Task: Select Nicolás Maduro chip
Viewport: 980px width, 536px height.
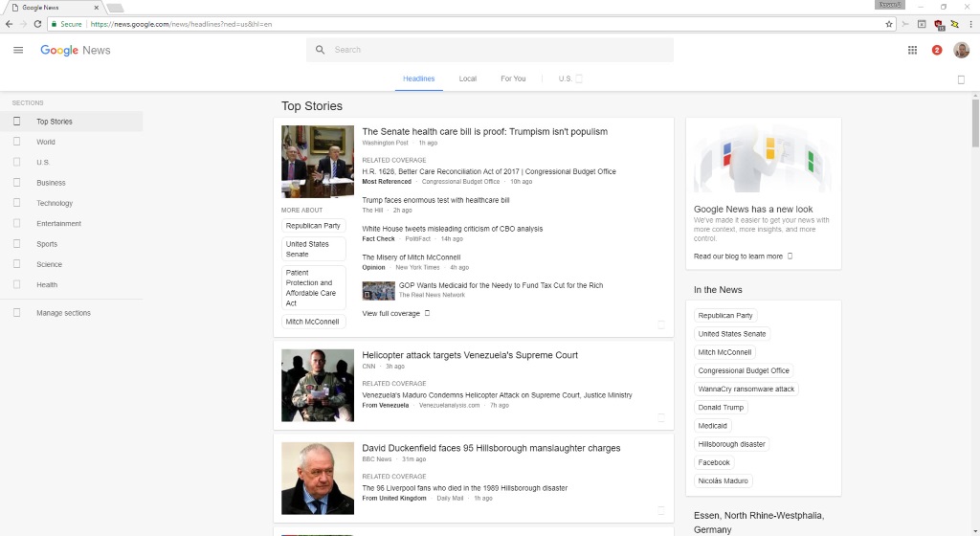Action: (x=724, y=481)
